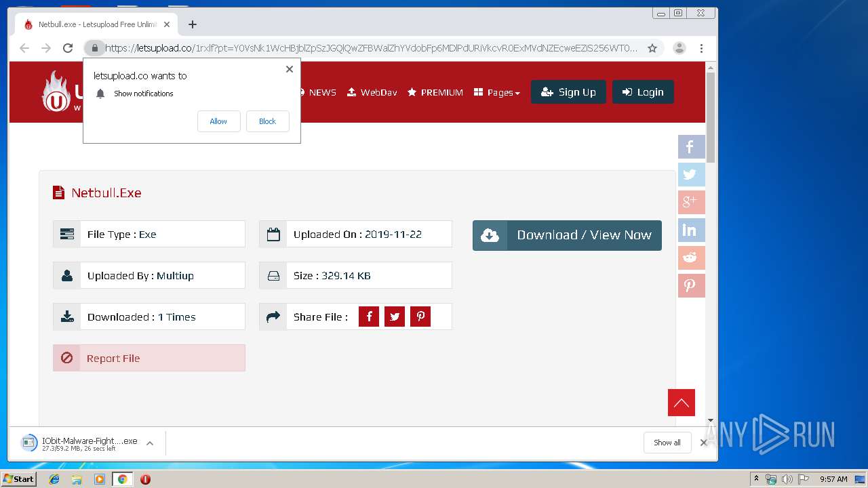Click the scrollbar down arrow
Viewport: 868px width, 488px height.
click(x=711, y=420)
